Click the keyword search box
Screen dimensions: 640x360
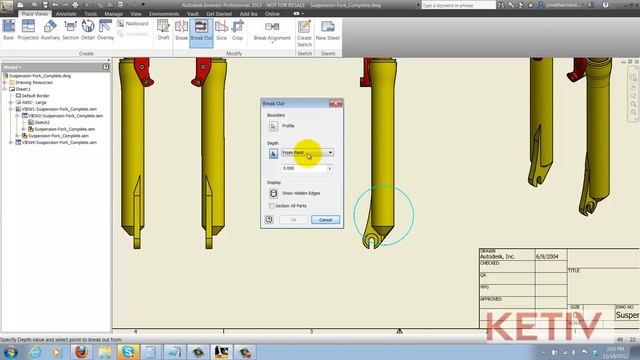(458, 5)
